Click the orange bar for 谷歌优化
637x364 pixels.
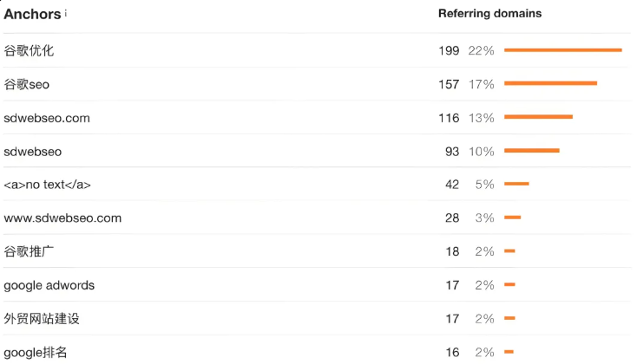point(562,50)
